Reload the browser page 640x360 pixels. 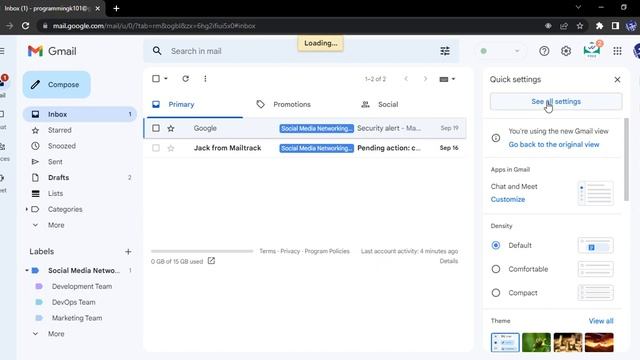[x=25, y=26]
